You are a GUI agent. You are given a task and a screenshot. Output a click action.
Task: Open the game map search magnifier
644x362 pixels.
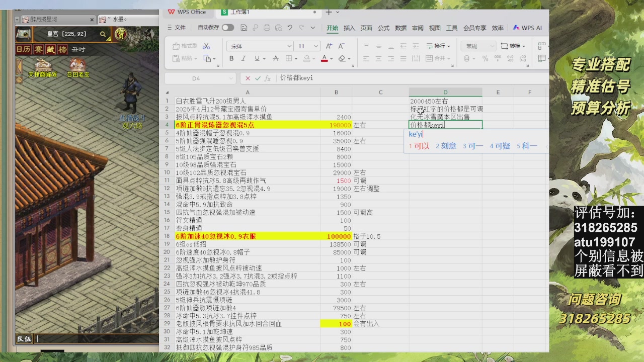(103, 34)
